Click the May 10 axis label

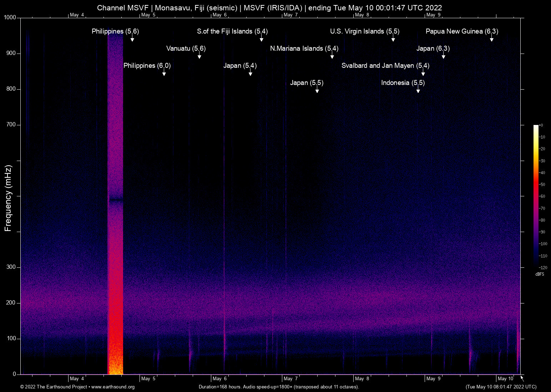(x=505, y=378)
